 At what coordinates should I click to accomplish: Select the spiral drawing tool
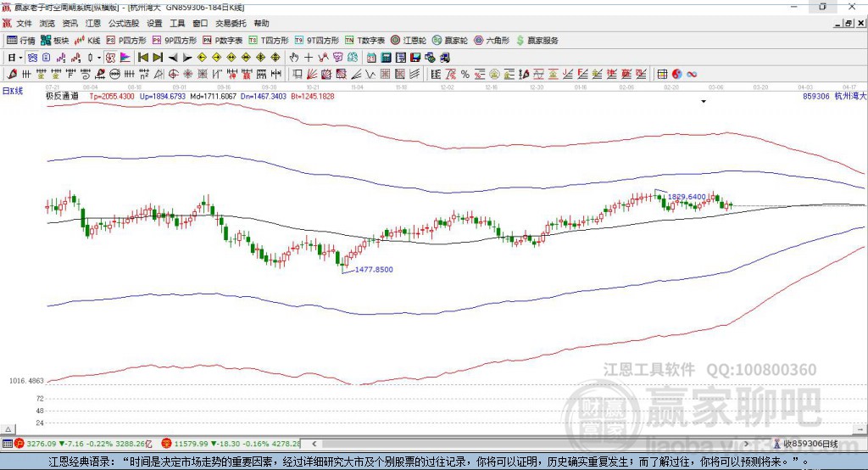86,74
